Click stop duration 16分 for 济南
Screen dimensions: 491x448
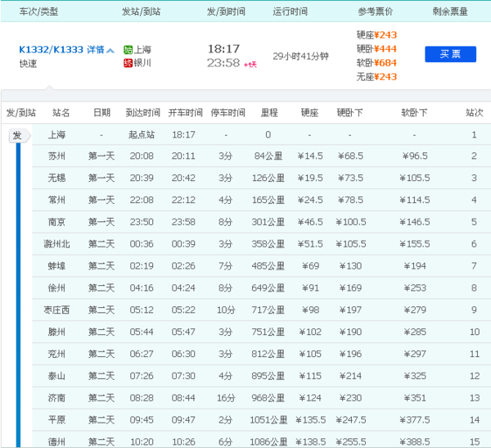coord(226,398)
